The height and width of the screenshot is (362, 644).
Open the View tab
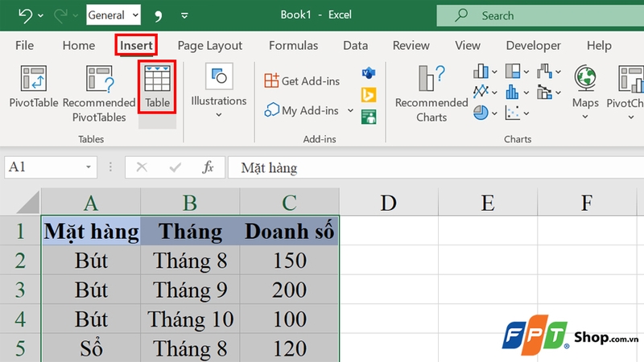point(468,45)
